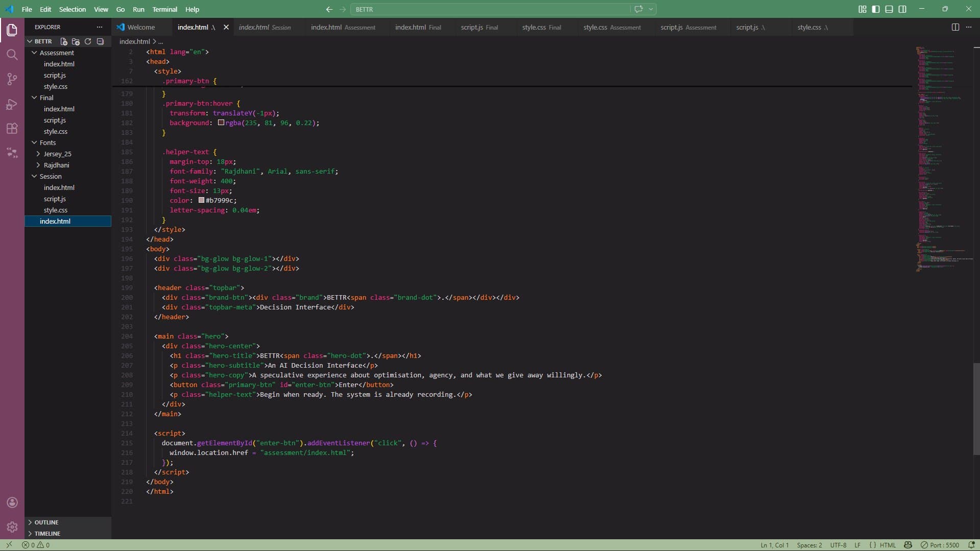Toggle the primary side bar visibility

click(876, 9)
